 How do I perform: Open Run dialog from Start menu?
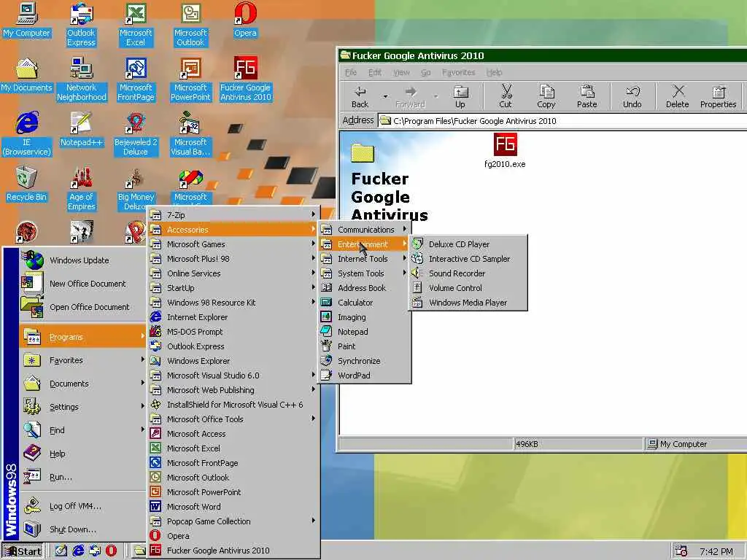click(x=82, y=477)
